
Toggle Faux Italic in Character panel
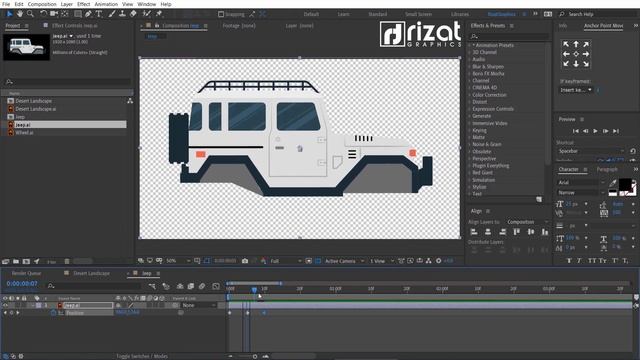579,260
